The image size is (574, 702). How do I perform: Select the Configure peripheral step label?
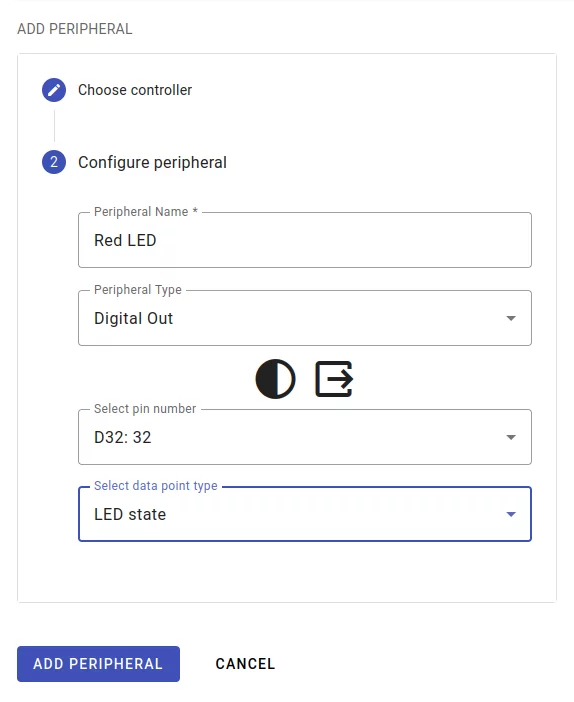point(152,163)
